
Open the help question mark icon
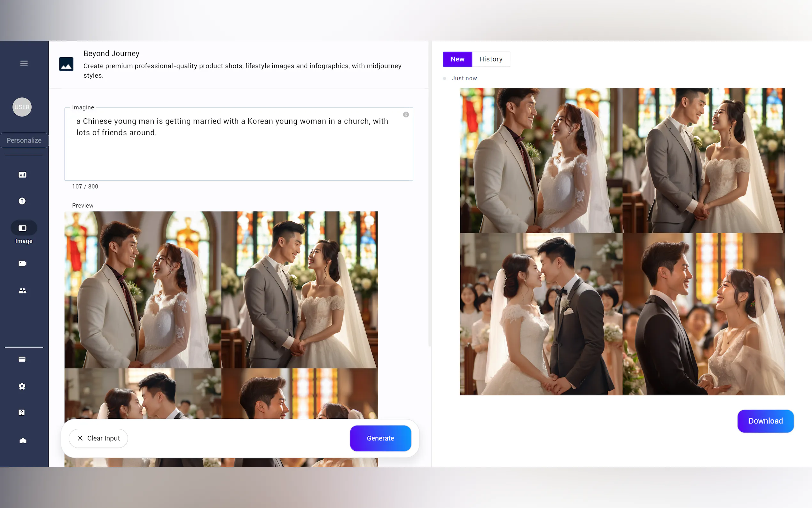point(22,412)
